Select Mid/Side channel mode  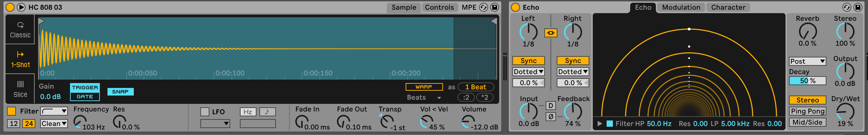tap(807, 122)
